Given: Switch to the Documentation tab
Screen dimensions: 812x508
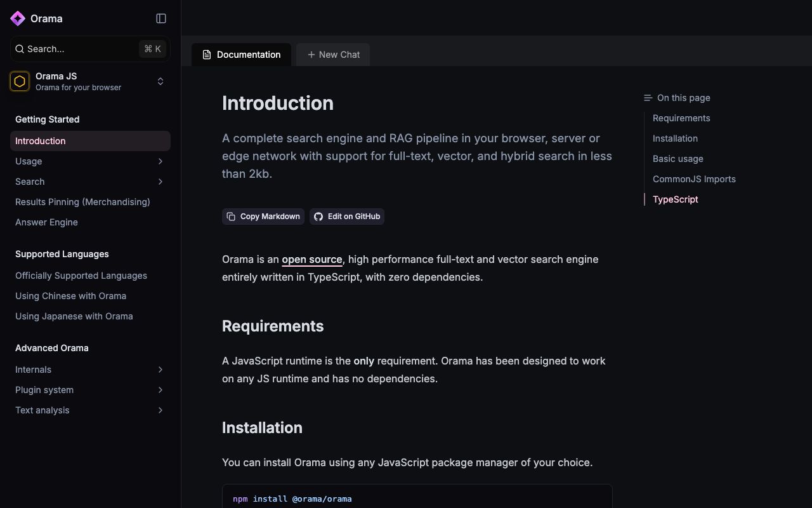Looking at the screenshot, I should coord(241,55).
